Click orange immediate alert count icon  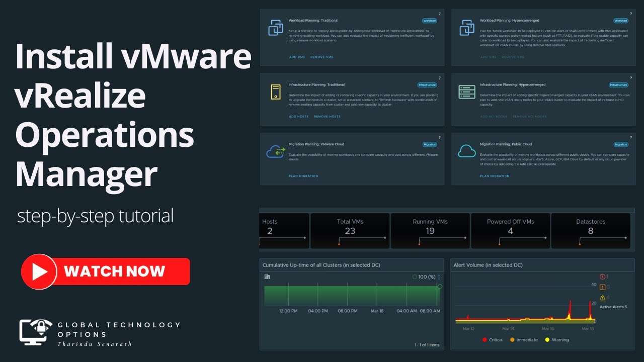coord(602,287)
